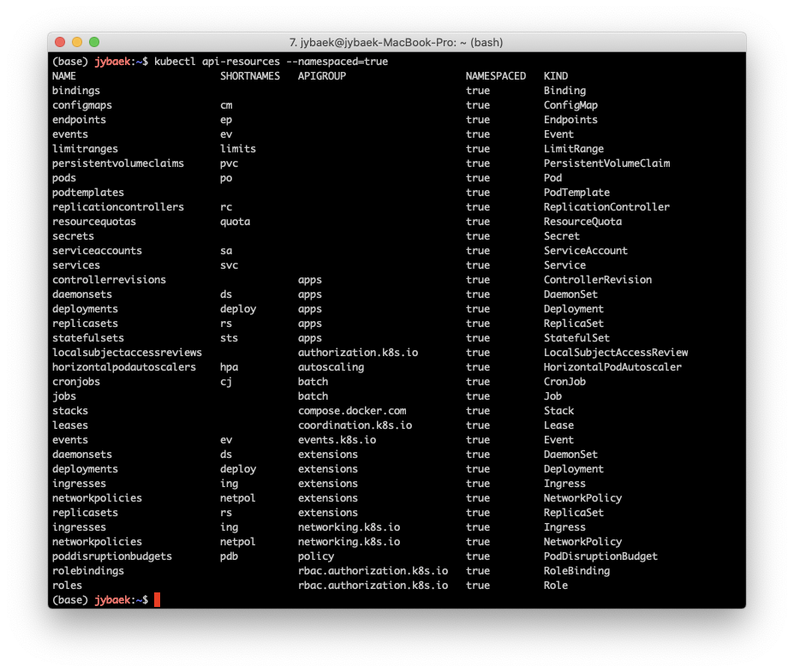Click the 'compose.docker.com' API group
Image resolution: width=794 pixels, height=672 pixels.
pos(352,411)
